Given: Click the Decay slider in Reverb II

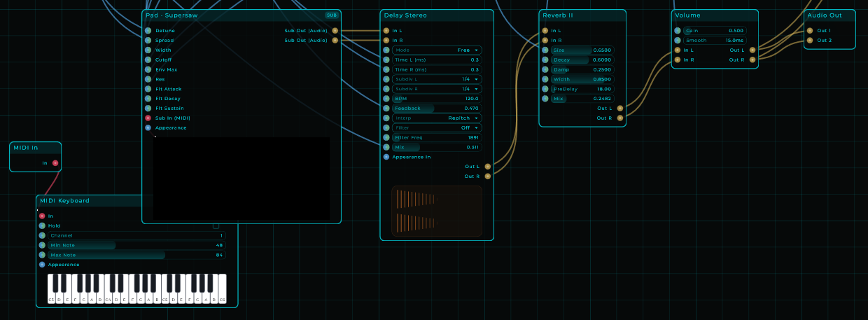Looking at the screenshot, I should click(582, 60).
